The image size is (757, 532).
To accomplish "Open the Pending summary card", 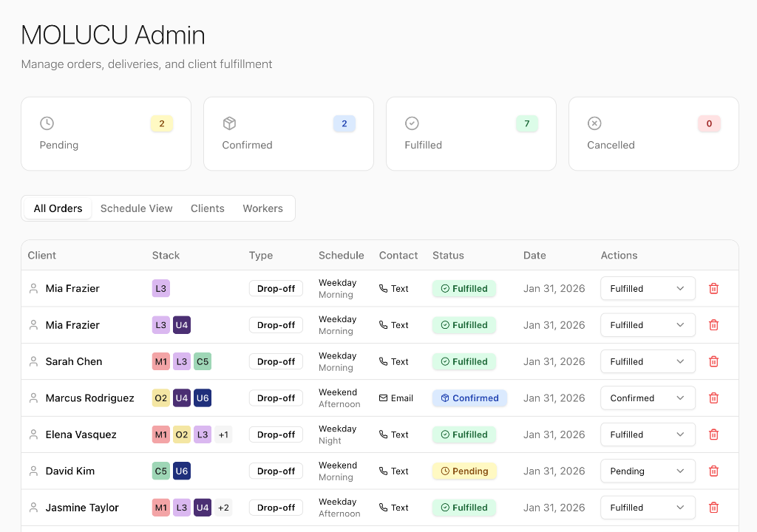I will pos(106,134).
